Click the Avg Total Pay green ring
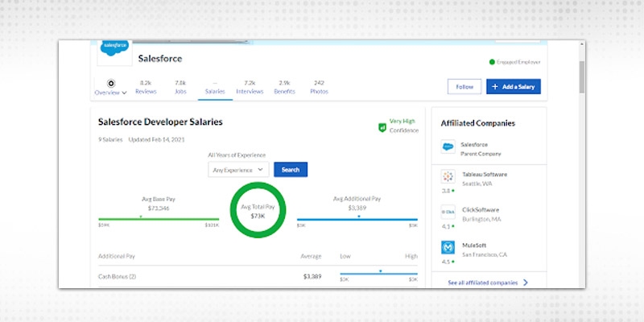This screenshot has height=322, width=644. point(258,210)
